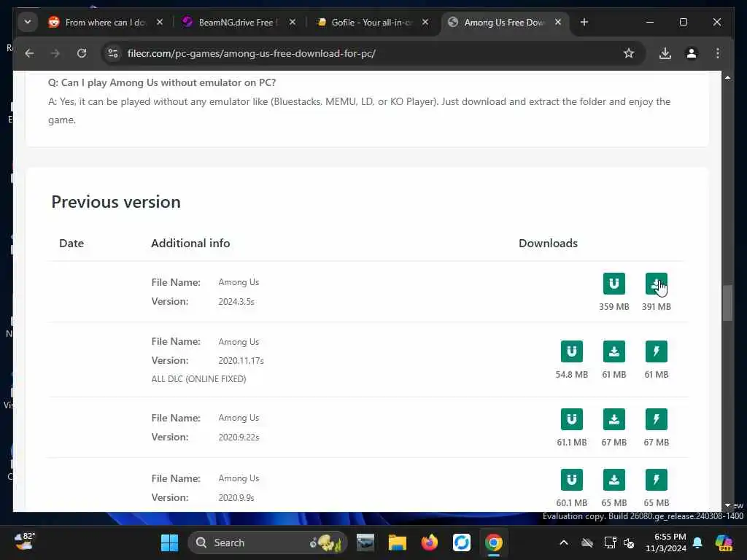Go back using the browser back arrow
The image size is (747, 560).
(29, 53)
